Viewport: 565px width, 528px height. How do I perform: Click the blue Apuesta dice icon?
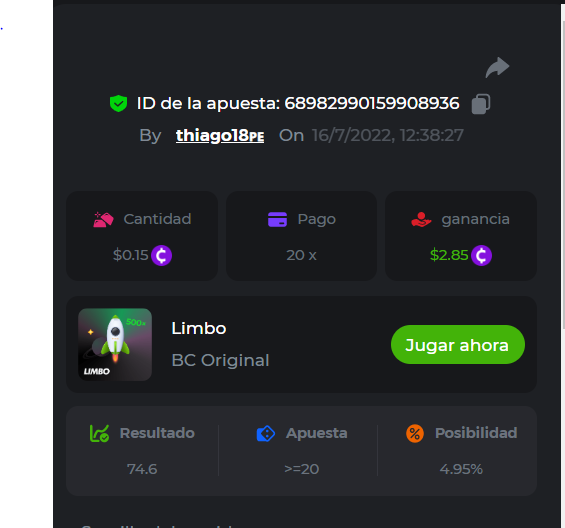coord(266,434)
